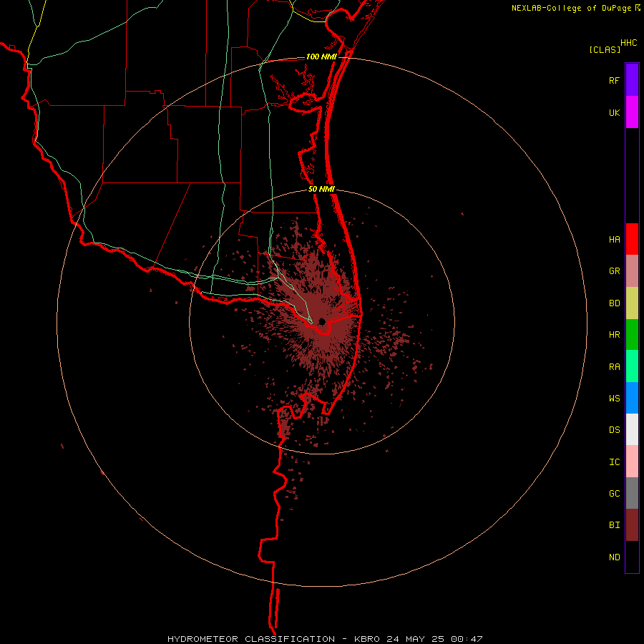
Task: Click the ND legend label
Action: 614,557
